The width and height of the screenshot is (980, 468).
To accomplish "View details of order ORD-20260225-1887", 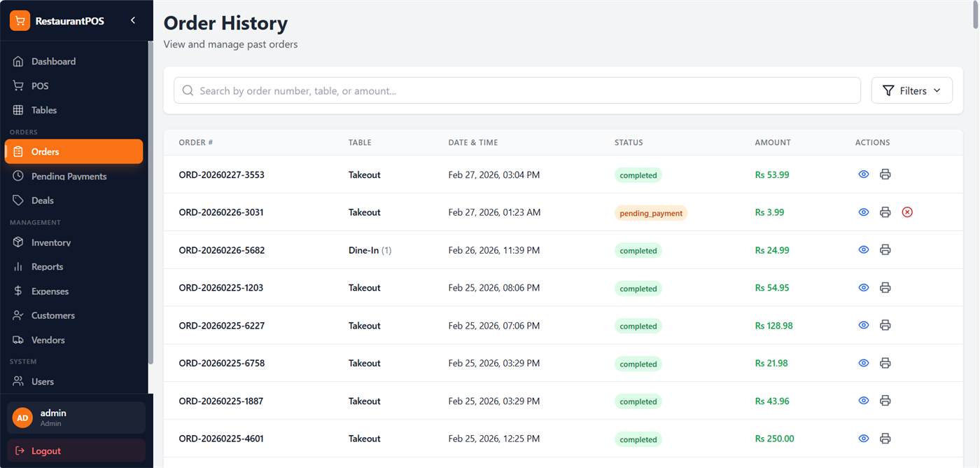I will point(864,401).
